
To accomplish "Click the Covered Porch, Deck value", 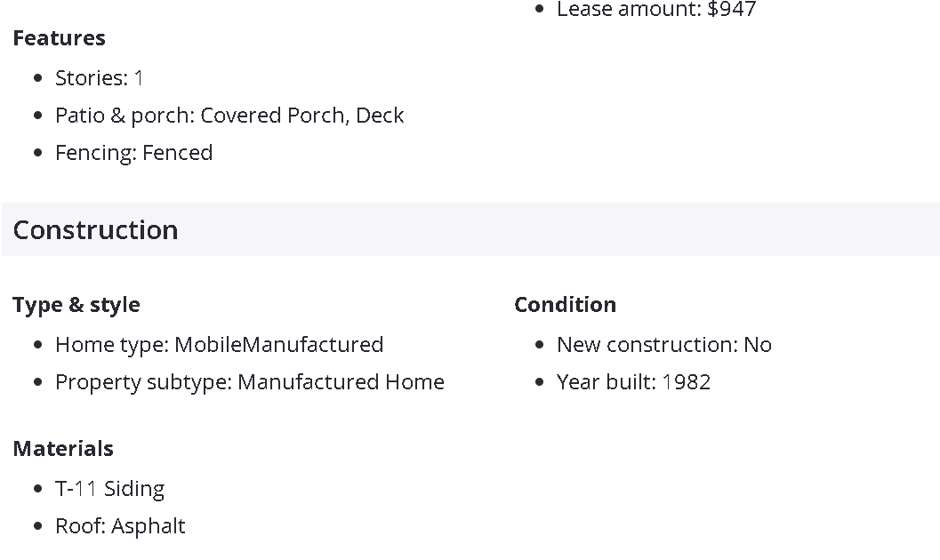I will coord(302,116).
